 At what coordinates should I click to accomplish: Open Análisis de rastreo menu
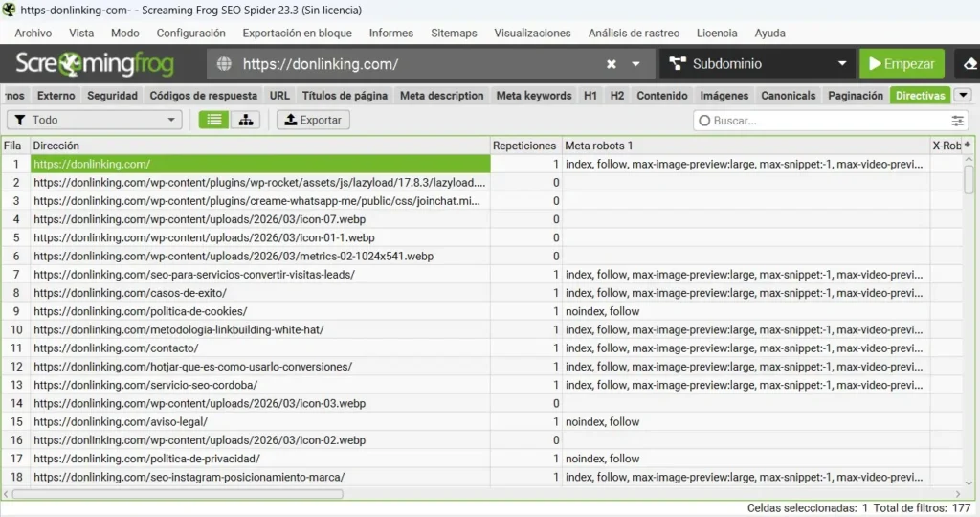click(x=634, y=34)
